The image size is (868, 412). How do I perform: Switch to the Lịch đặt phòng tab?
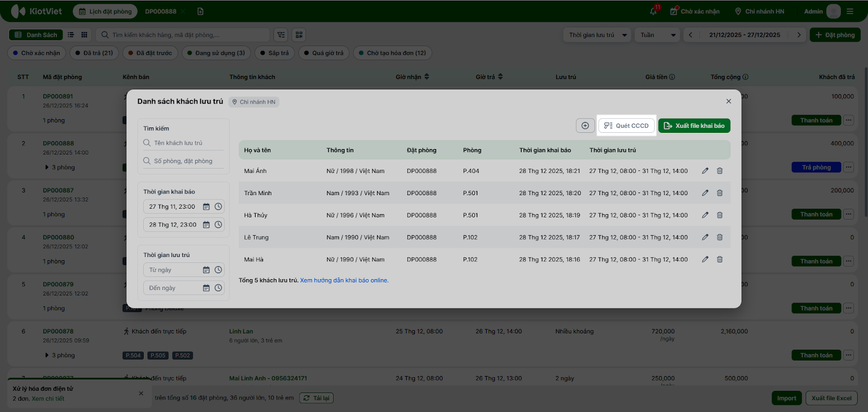[105, 11]
